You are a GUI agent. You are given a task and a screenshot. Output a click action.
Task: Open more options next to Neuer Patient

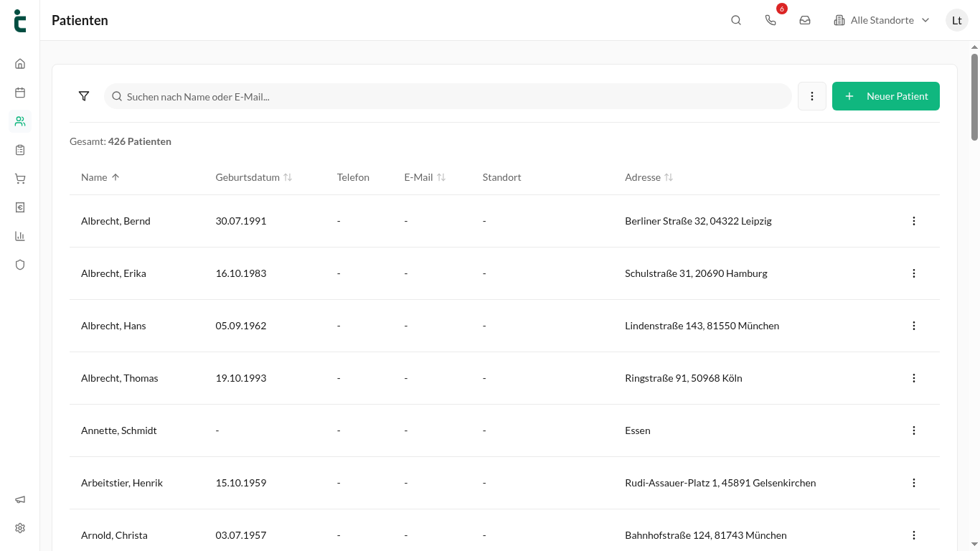click(x=812, y=96)
